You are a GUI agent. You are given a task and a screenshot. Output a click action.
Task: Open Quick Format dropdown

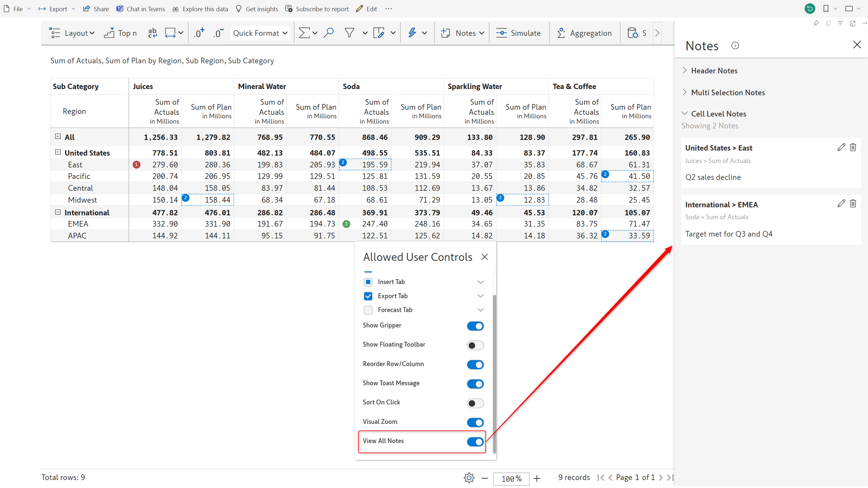point(260,33)
